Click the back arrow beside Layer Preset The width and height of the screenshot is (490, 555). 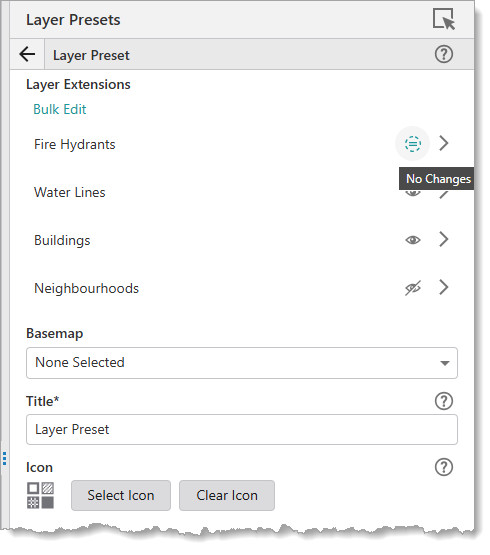pyautogui.click(x=27, y=55)
